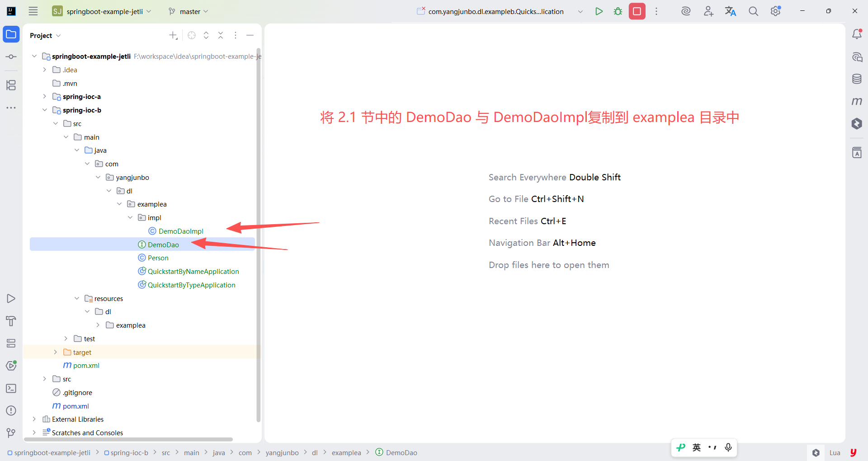Expand the spring-ioc-a module
868x461 pixels.
point(44,97)
